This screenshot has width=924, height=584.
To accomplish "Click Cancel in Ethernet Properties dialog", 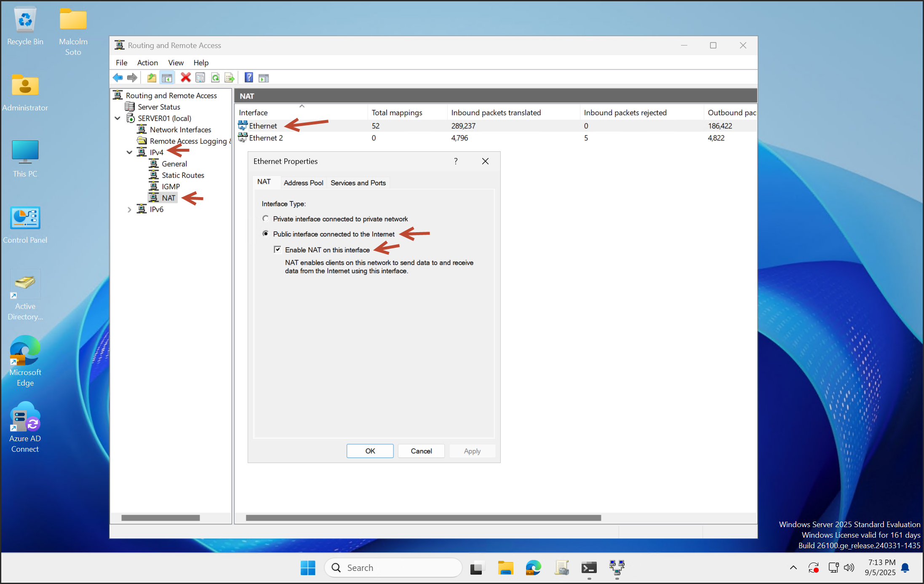I will coord(421,451).
